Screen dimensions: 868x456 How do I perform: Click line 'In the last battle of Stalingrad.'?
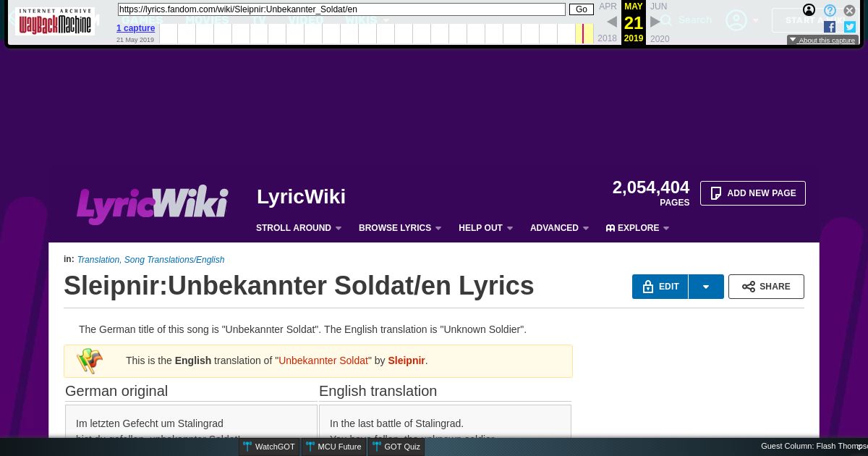click(396, 423)
